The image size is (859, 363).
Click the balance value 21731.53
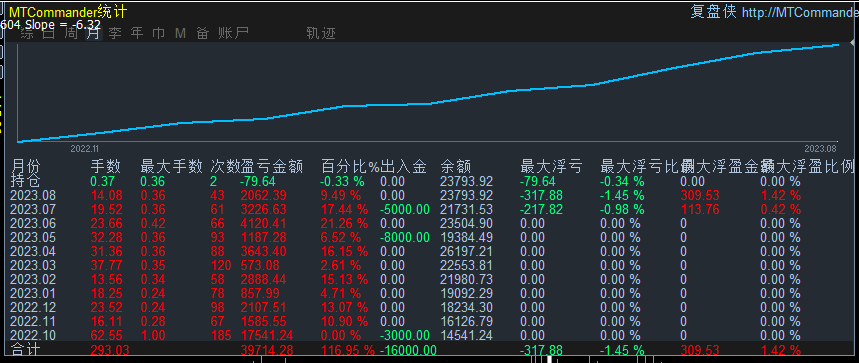pos(466,210)
